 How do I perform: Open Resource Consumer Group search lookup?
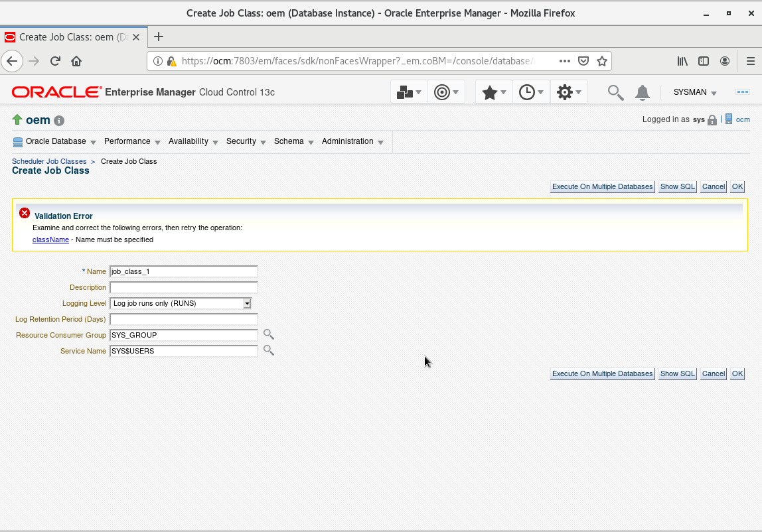tap(268, 334)
